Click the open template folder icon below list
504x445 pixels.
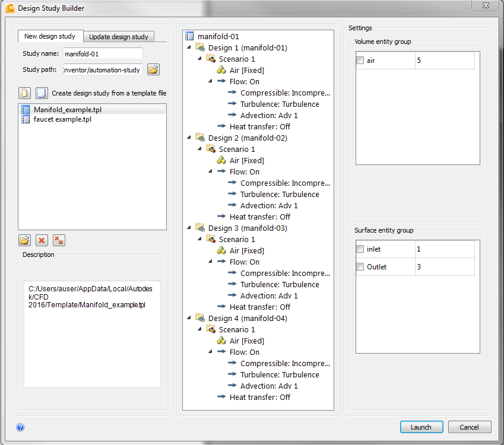tap(25, 240)
